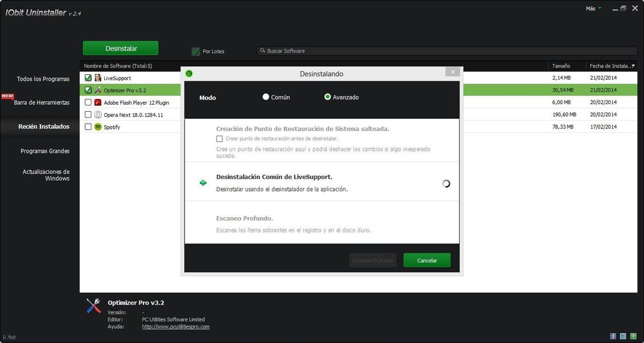Click the green download icon at bottom right
644x343 pixels.
pos(633,336)
